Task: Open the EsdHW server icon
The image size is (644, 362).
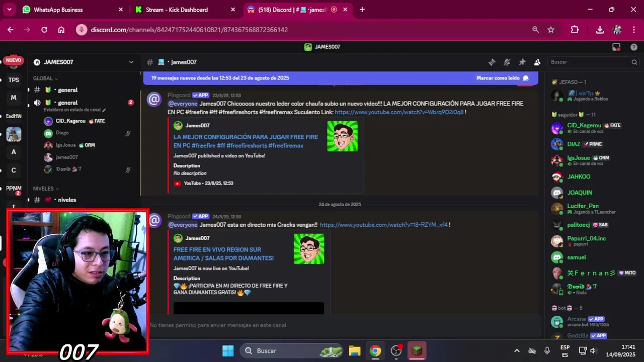Action: pyautogui.click(x=14, y=116)
